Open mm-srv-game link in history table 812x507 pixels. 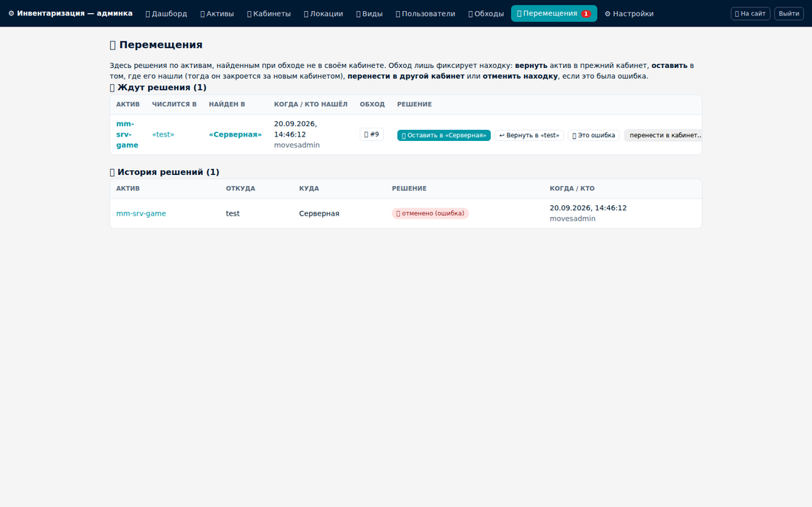point(141,213)
